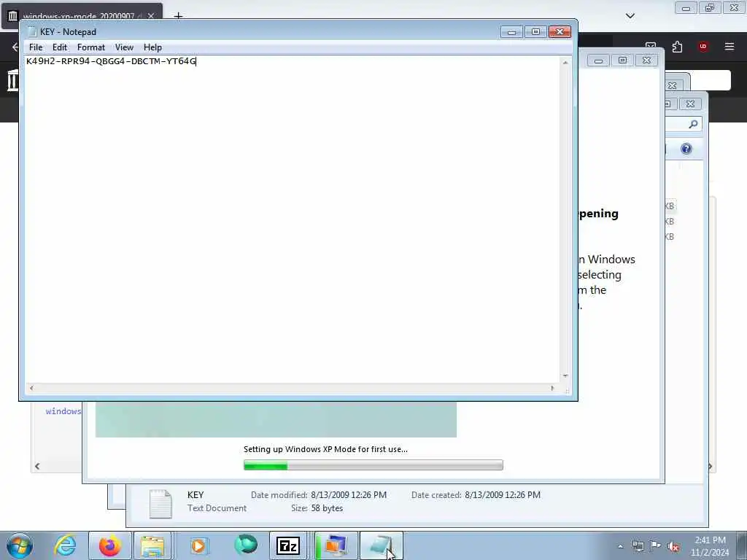Click the Notepad taskbar button
Image resolution: width=747 pixels, height=560 pixels.
click(x=381, y=545)
